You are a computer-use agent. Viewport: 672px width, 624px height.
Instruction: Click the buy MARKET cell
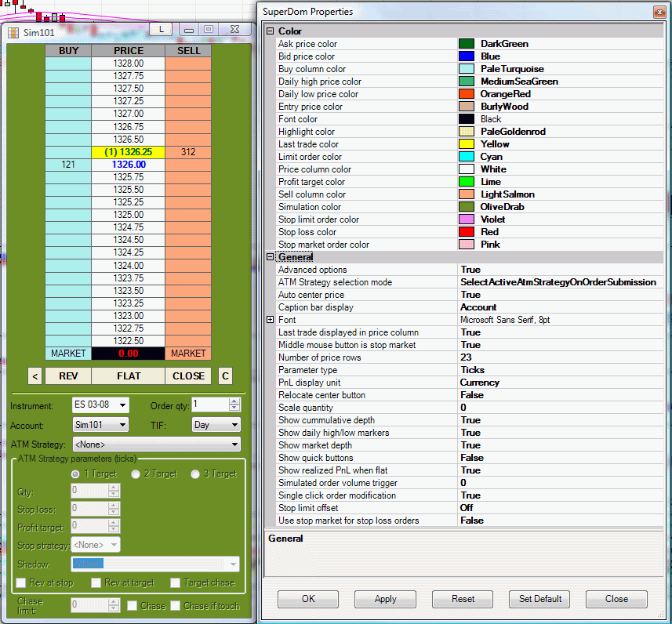click(x=68, y=353)
